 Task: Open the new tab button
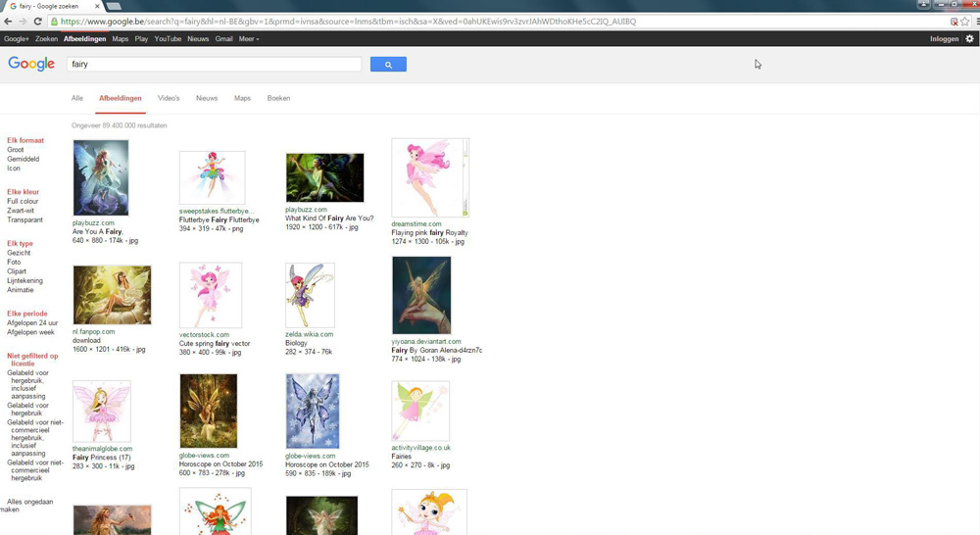tap(113, 6)
